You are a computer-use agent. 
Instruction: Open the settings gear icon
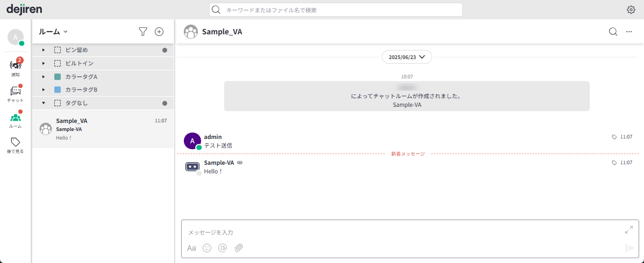tap(631, 10)
